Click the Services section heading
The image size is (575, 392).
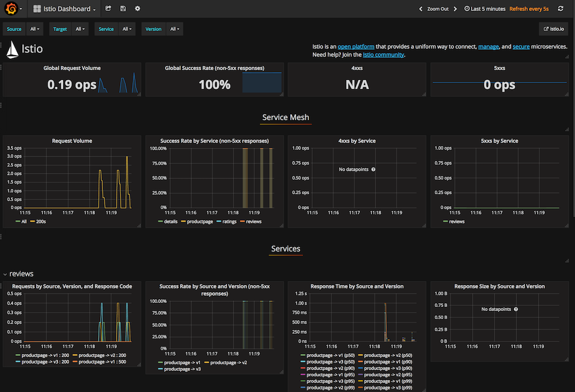(286, 249)
